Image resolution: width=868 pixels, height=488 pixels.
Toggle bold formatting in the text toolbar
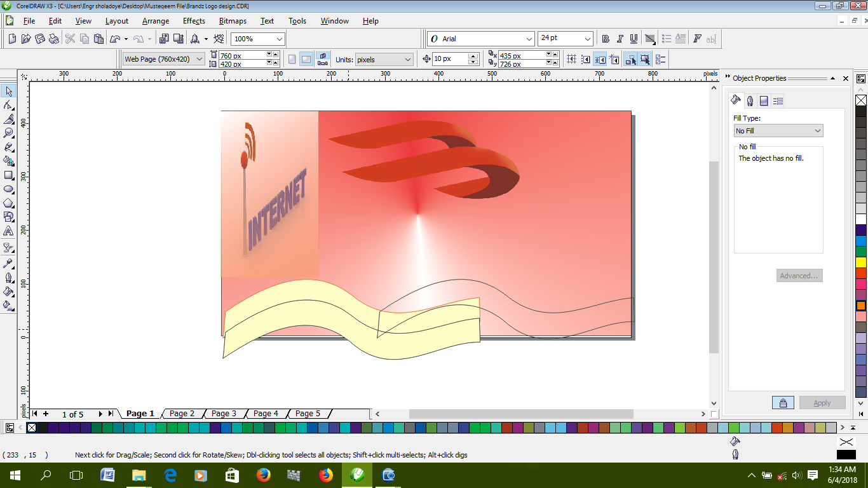(605, 38)
